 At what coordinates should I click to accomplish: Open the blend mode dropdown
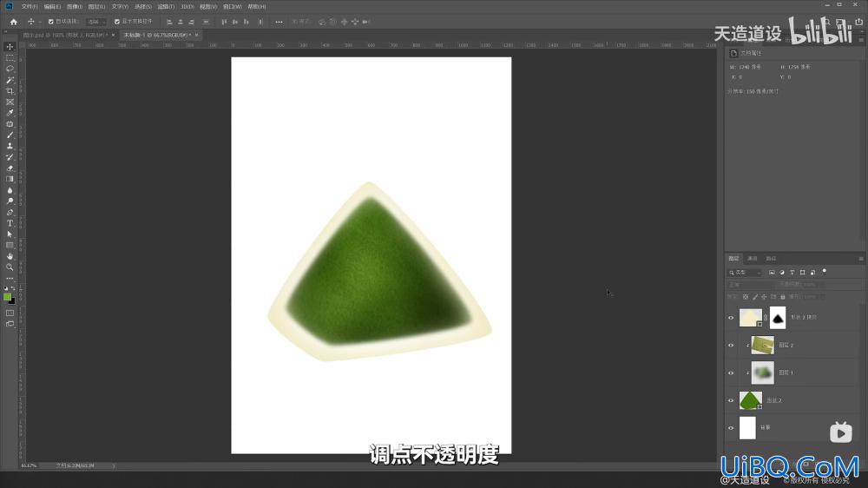(751, 285)
